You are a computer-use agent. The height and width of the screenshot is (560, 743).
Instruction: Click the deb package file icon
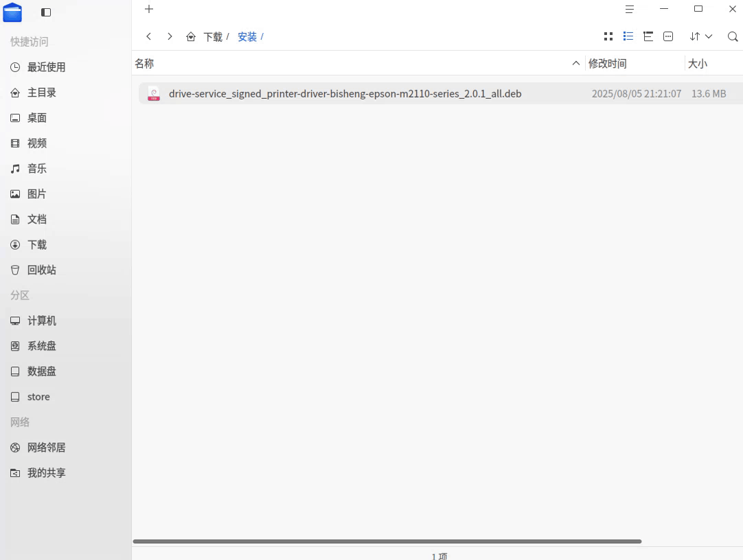154,94
